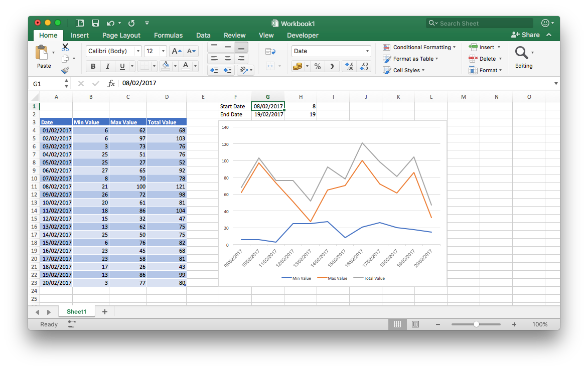Open the Editing magnifier icon
This screenshot has height=370, width=588.
(x=522, y=53)
